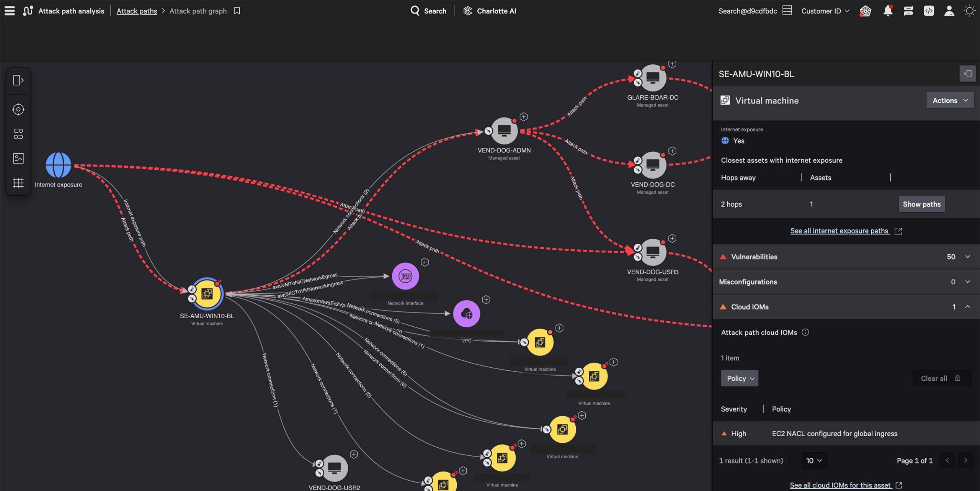Screen dimensions: 980x491
Task: Open the Actions dropdown for SE-AMU-WIN10-BL
Action: point(950,100)
